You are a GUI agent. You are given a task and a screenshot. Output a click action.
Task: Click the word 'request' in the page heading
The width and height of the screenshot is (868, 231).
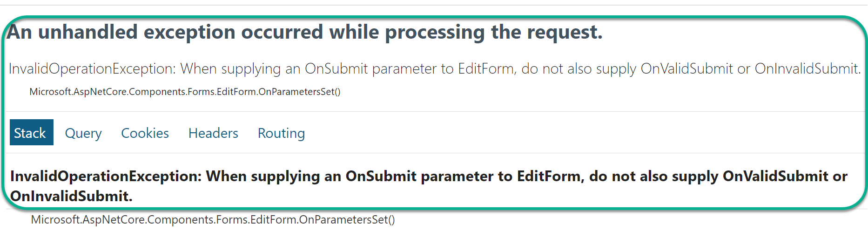(564, 33)
